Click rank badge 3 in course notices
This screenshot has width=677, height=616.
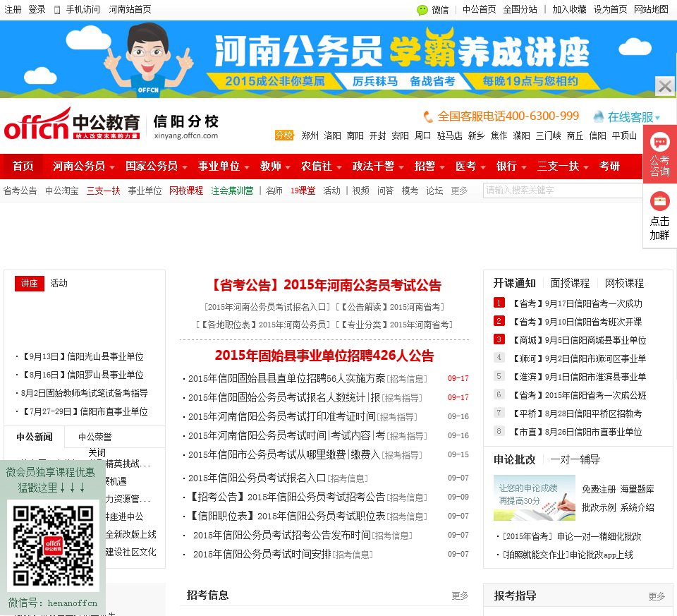tap(499, 339)
